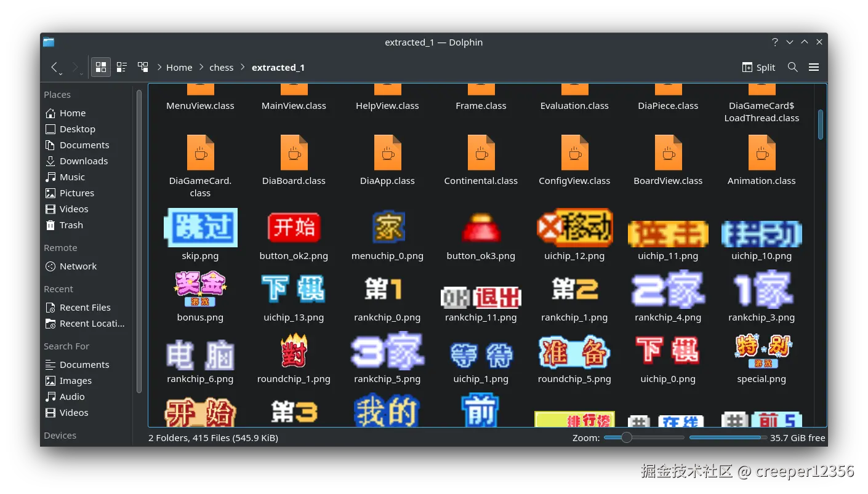Collapse the Recent section in sidebar
Screen dimensions: 868x494
(58, 289)
